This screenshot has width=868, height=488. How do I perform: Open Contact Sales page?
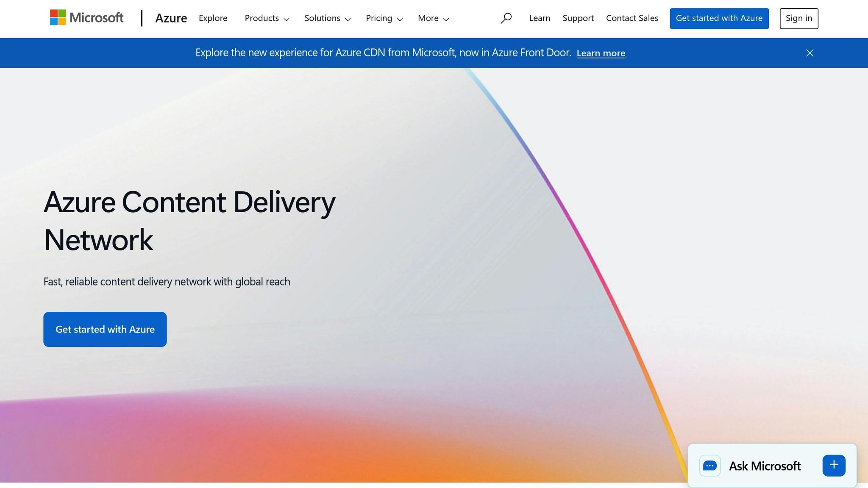[632, 18]
